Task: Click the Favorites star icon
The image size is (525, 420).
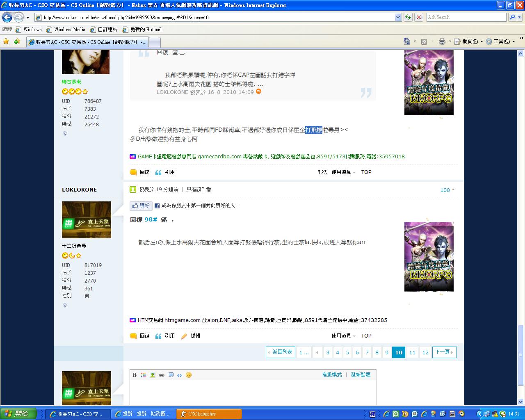Action: (x=6, y=41)
